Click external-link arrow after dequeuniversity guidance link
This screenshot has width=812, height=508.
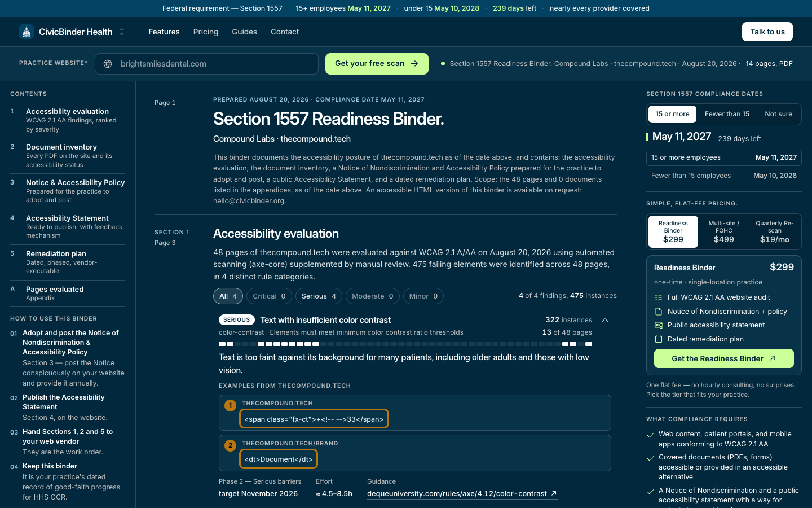pyautogui.click(x=554, y=493)
